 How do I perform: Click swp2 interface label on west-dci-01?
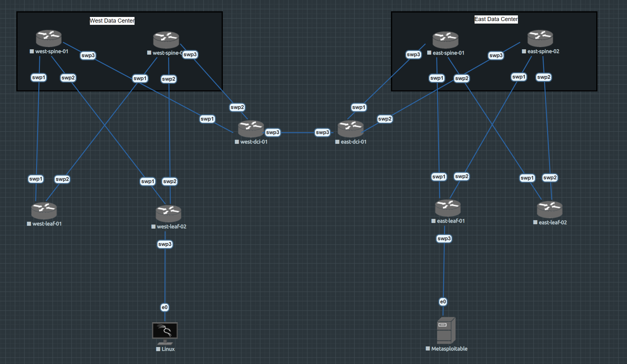[x=237, y=107]
